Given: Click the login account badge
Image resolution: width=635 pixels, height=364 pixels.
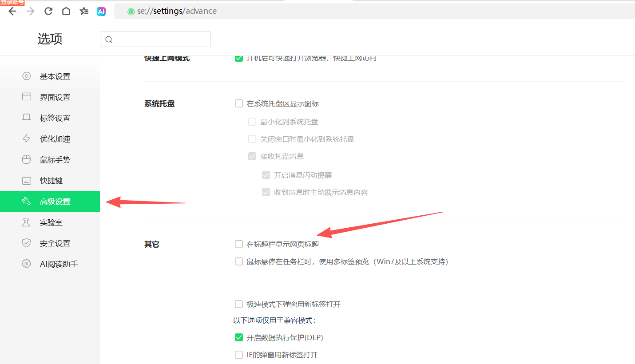Looking at the screenshot, I should click(x=12, y=3).
